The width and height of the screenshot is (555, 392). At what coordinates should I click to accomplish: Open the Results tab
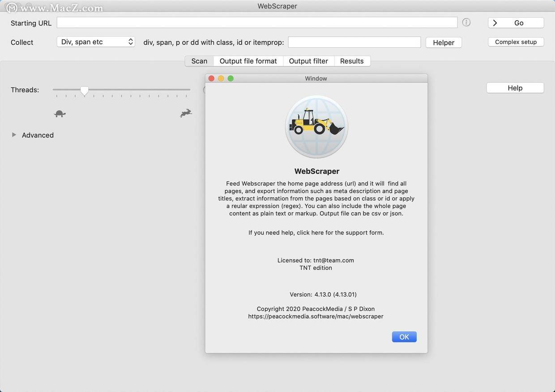(352, 61)
